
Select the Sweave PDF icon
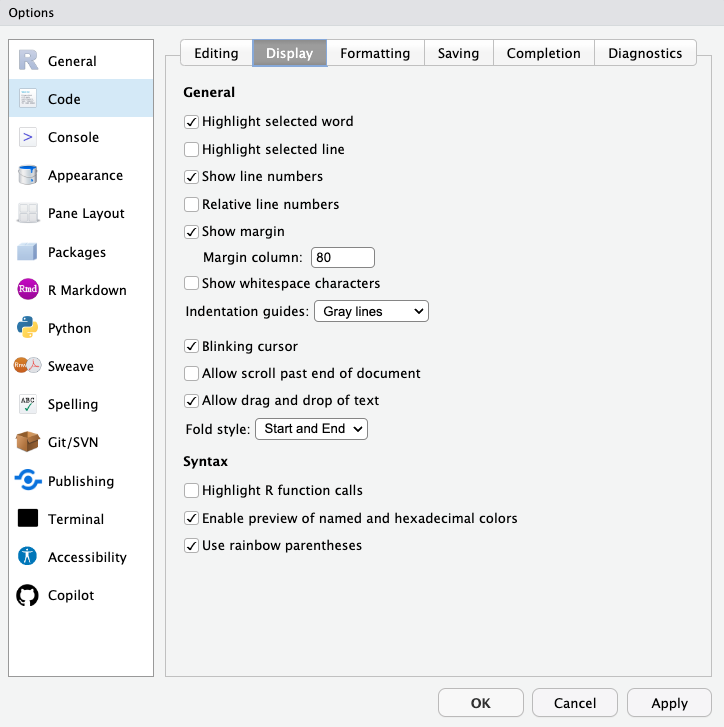[28, 366]
